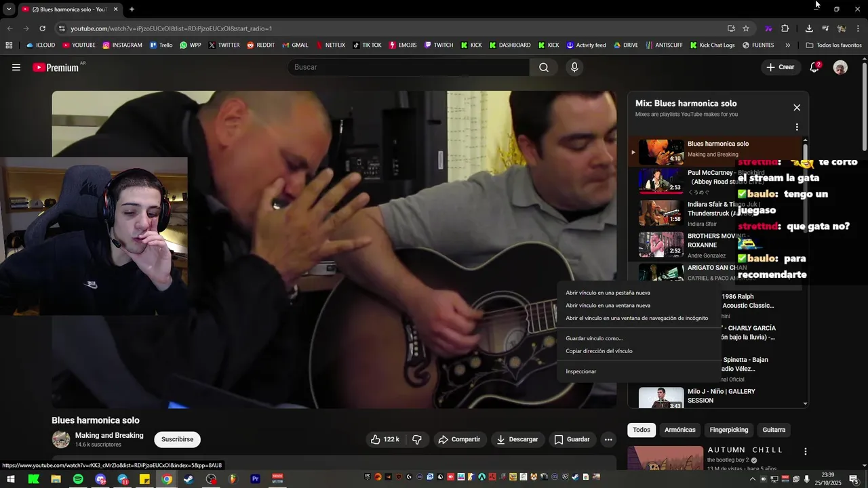Bookmark this page with star icon

point(746,28)
